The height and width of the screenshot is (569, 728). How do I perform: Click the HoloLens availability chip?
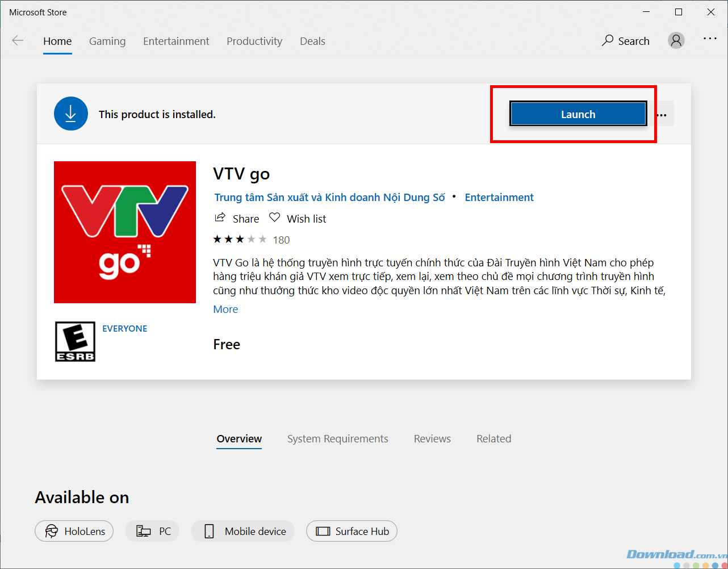74,532
